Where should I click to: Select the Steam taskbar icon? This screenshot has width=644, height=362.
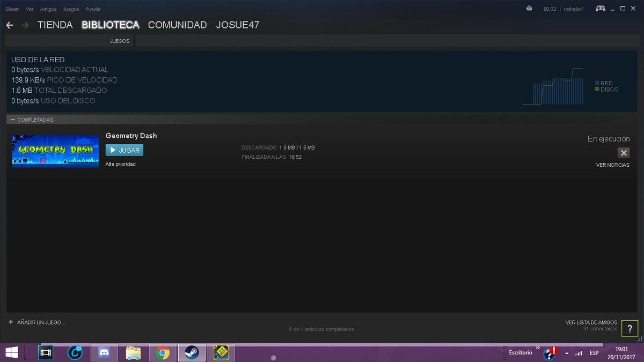coord(192,353)
